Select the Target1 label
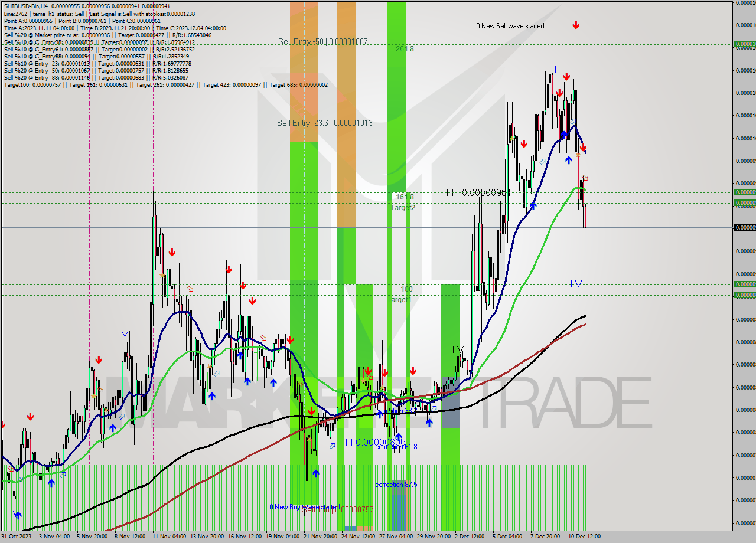 399,300
